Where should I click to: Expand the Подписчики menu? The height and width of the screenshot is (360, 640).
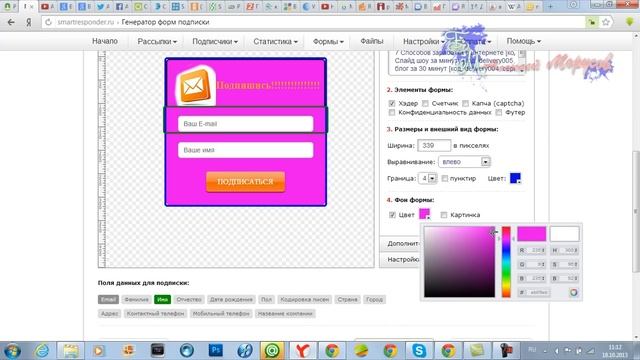(215, 41)
